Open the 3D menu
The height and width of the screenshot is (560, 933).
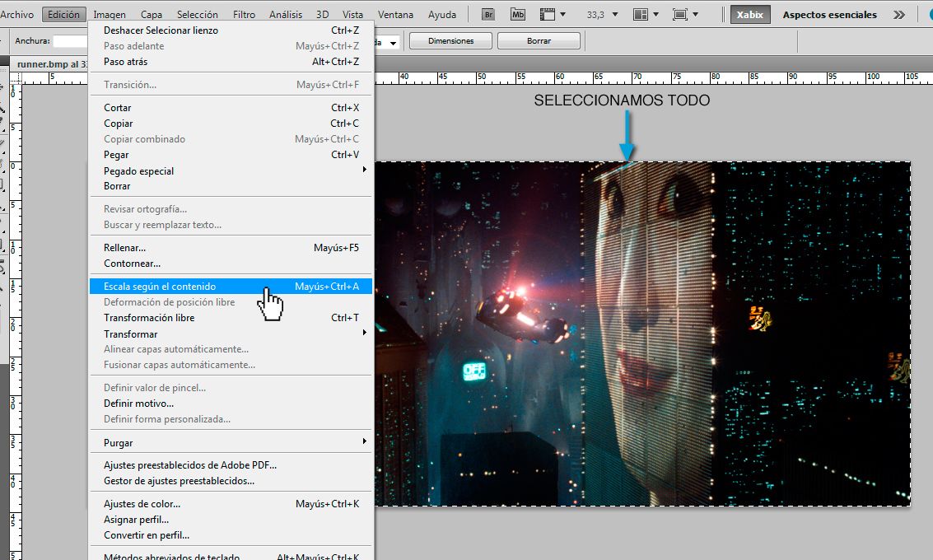322,14
